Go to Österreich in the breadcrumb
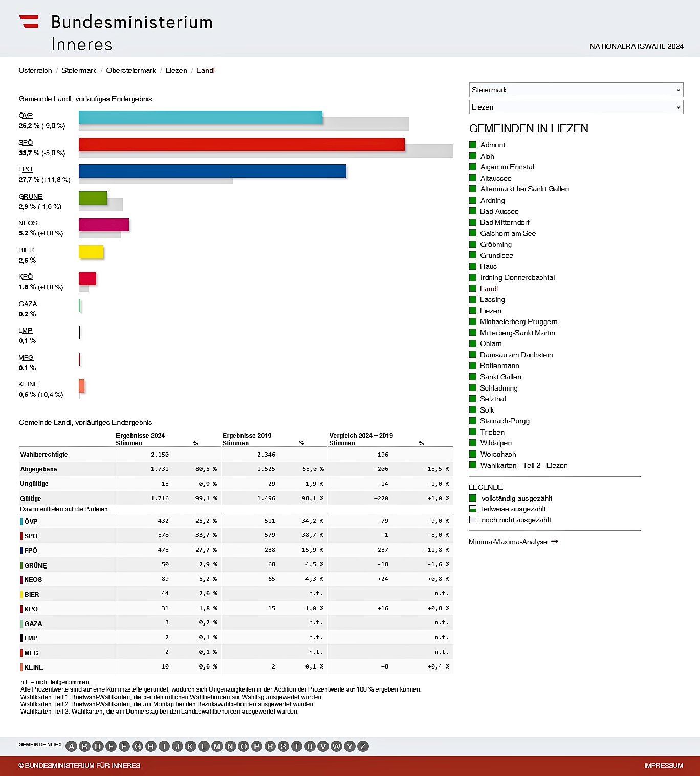700x776 pixels. coord(35,70)
